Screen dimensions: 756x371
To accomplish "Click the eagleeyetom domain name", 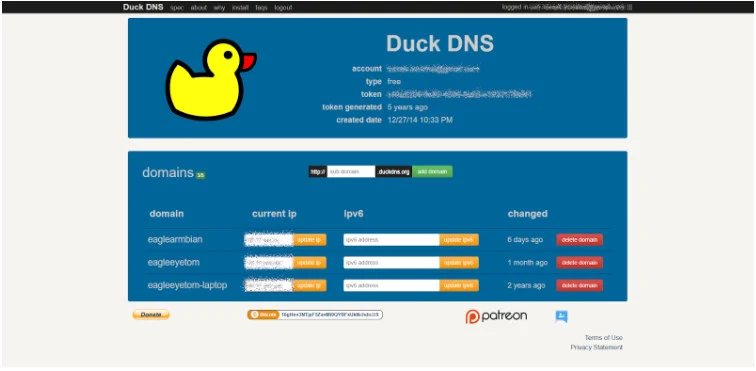I will pyautogui.click(x=174, y=262).
